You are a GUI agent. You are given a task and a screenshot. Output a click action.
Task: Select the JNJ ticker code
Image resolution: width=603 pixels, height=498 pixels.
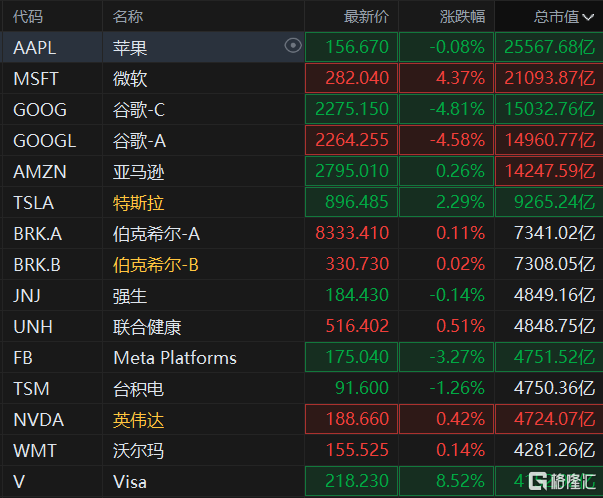click(x=27, y=296)
